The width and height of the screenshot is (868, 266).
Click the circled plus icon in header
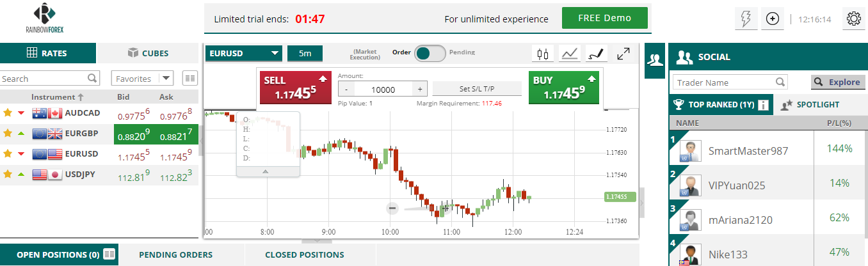[773, 19]
